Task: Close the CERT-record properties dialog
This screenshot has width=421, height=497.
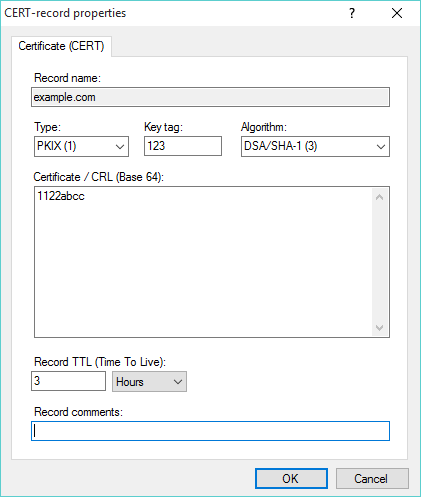Action: [x=397, y=13]
